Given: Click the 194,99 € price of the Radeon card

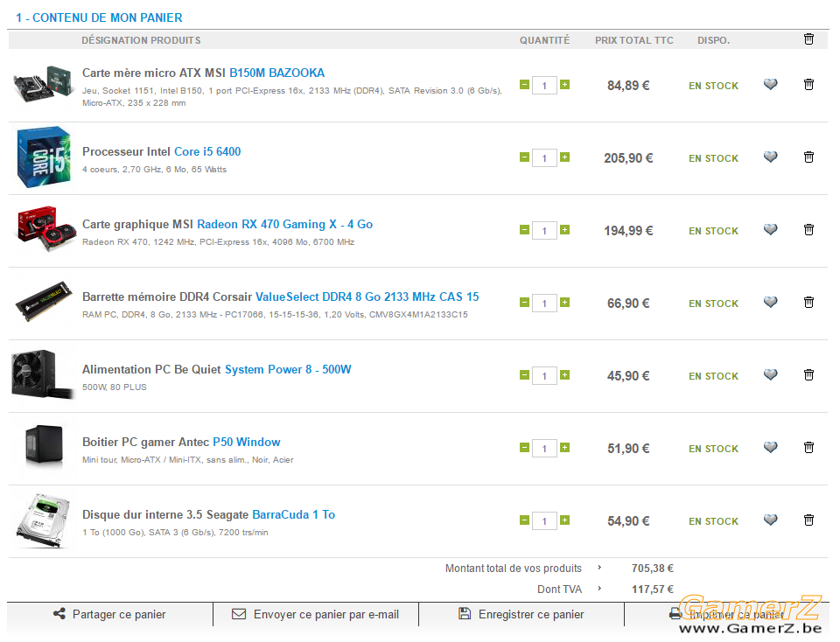Looking at the screenshot, I should point(628,231).
